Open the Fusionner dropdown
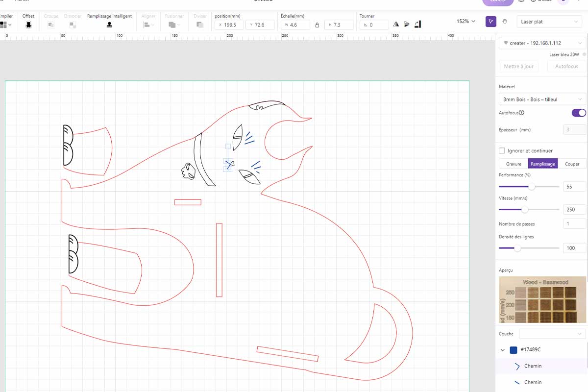 click(x=174, y=24)
